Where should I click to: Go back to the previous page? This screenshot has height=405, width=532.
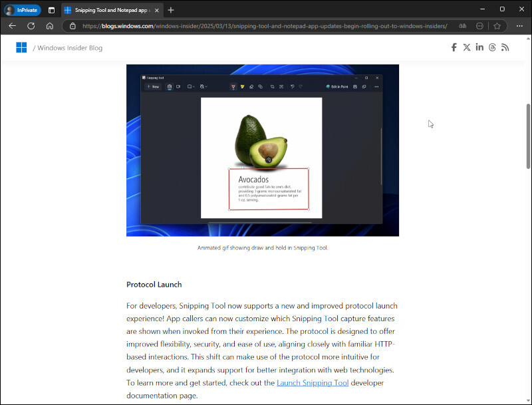[x=12, y=26]
